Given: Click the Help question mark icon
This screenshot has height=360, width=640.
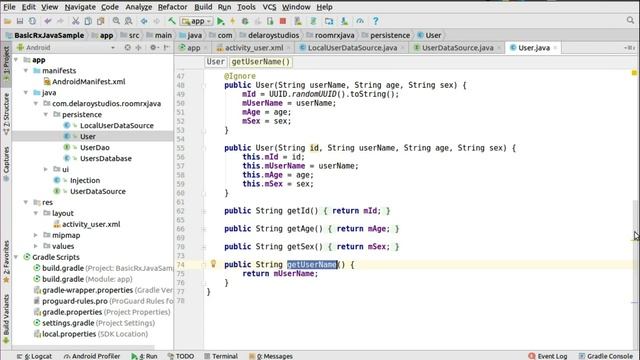Looking at the screenshot, I should [x=376, y=21].
